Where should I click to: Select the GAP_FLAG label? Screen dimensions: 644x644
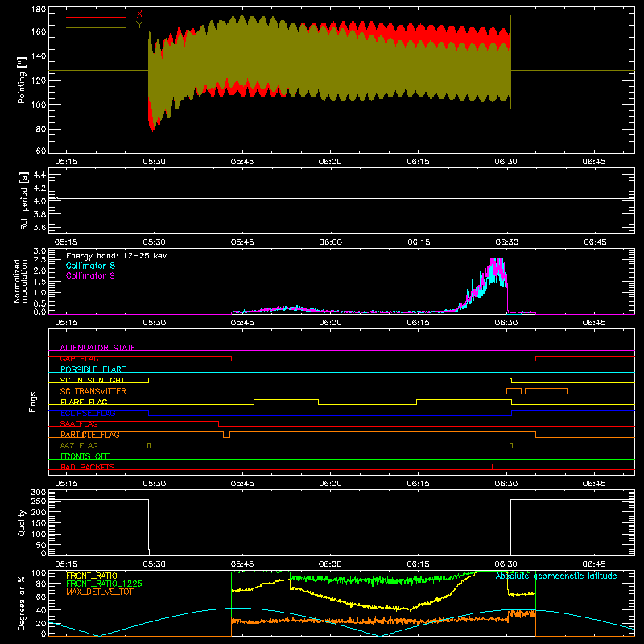tap(80, 358)
